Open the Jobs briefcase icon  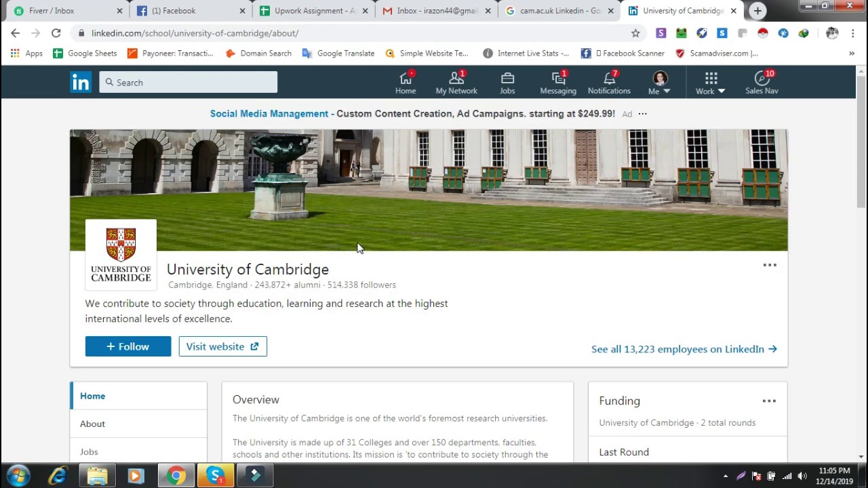pyautogui.click(x=507, y=83)
